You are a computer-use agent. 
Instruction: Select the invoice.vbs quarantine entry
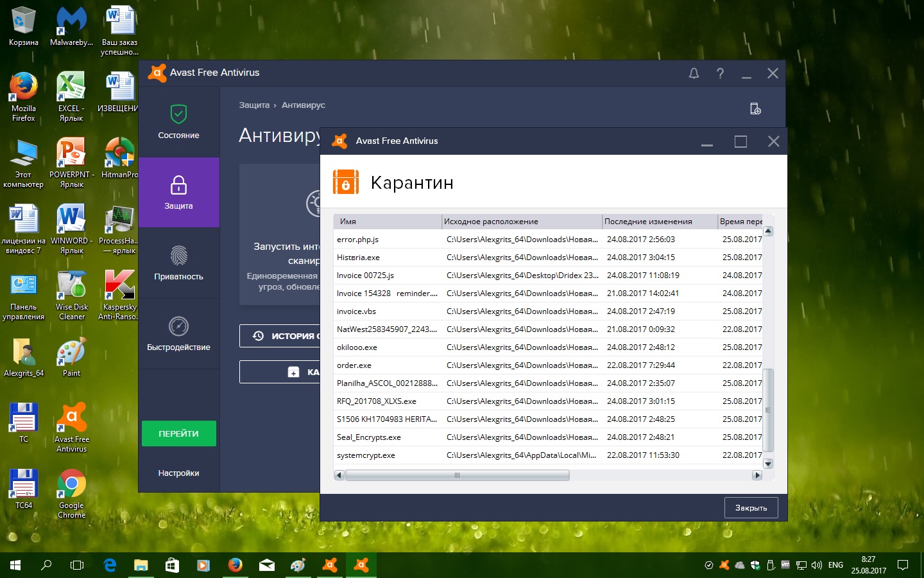point(548,311)
